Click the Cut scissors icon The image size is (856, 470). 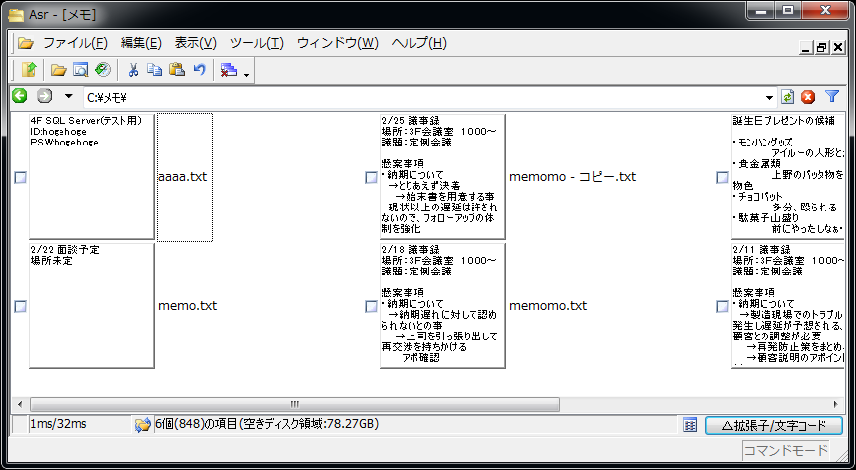(132, 70)
